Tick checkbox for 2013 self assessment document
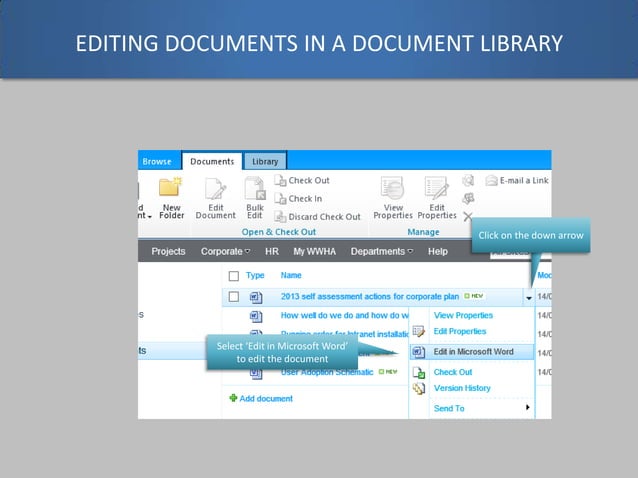 (234, 297)
